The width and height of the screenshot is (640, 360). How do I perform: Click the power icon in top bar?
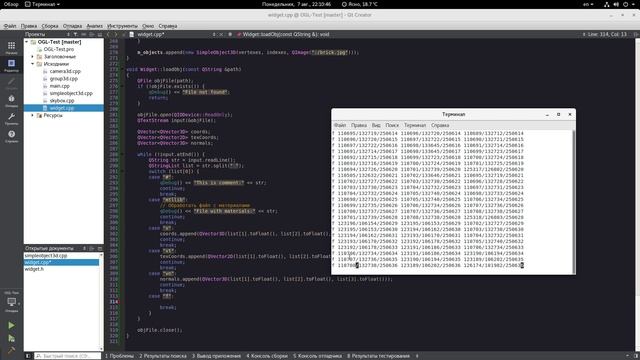tap(625, 4)
